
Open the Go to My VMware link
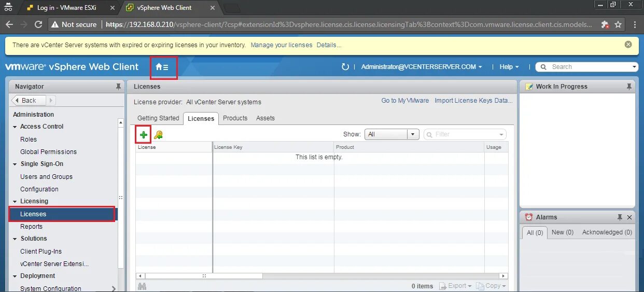(405, 101)
